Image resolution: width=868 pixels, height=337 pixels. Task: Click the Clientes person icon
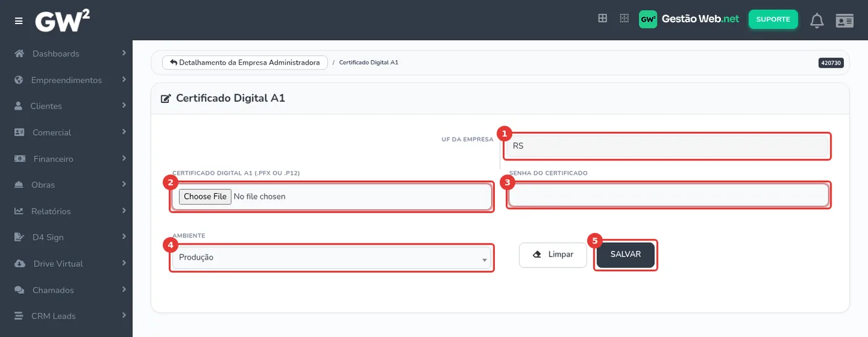pos(19,106)
